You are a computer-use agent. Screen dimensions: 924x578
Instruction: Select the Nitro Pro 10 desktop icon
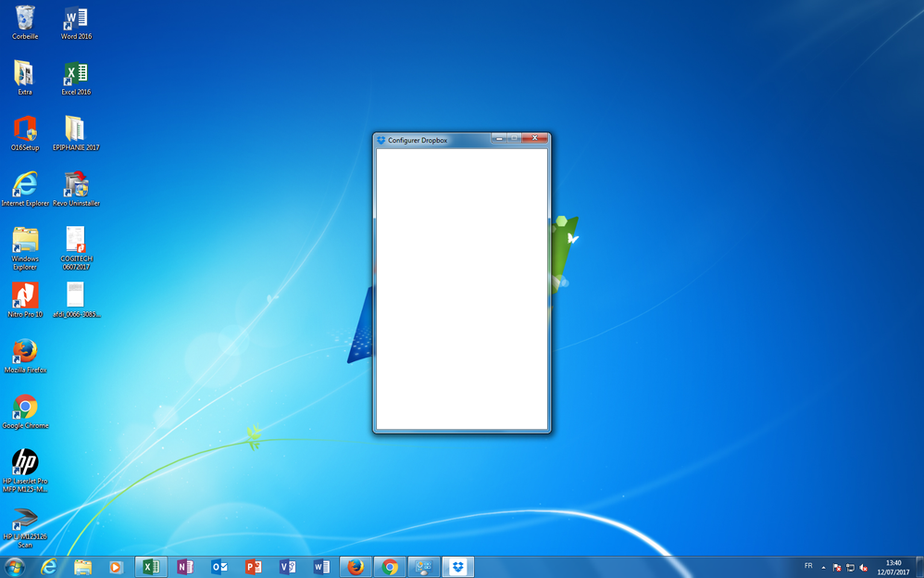[x=25, y=296]
